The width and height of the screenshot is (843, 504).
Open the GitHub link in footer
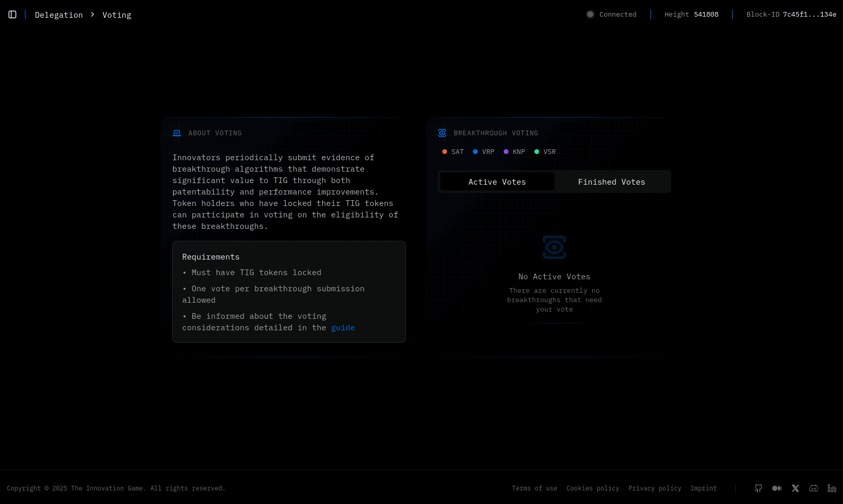click(x=758, y=488)
